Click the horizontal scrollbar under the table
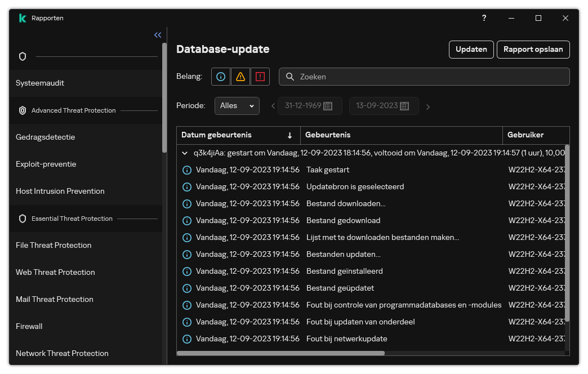 click(x=282, y=353)
